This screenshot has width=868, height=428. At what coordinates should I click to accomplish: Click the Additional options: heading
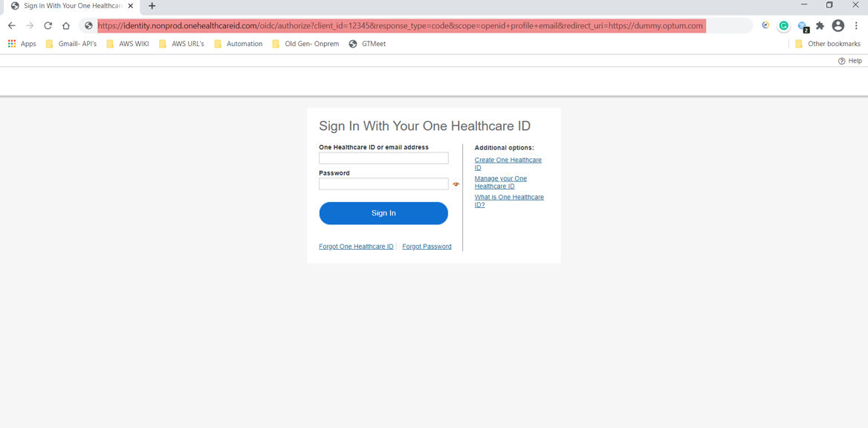[x=505, y=148]
